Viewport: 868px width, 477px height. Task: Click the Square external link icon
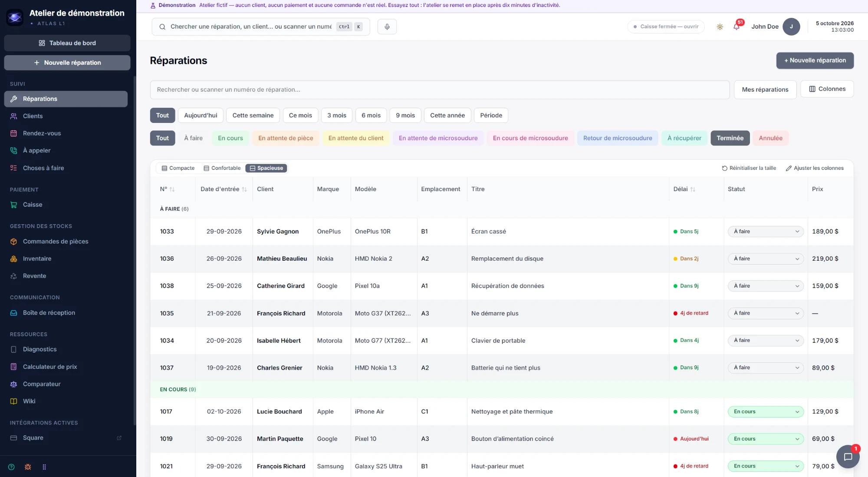click(x=119, y=438)
